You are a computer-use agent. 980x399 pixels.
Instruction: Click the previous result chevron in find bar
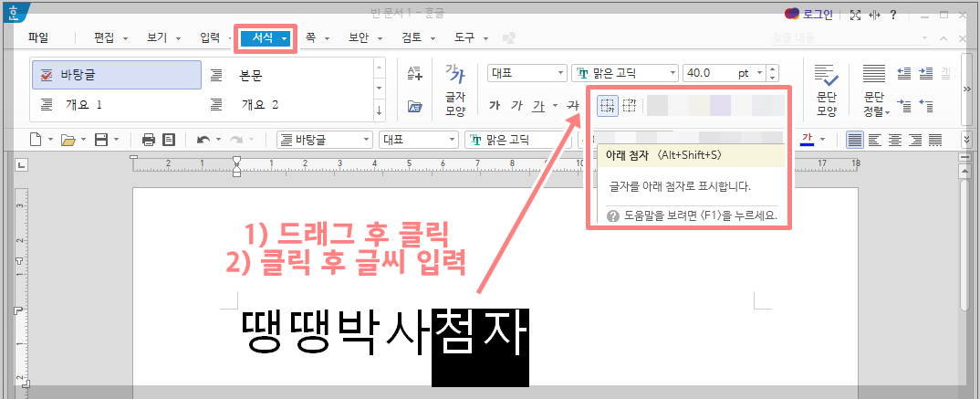(x=944, y=38)
